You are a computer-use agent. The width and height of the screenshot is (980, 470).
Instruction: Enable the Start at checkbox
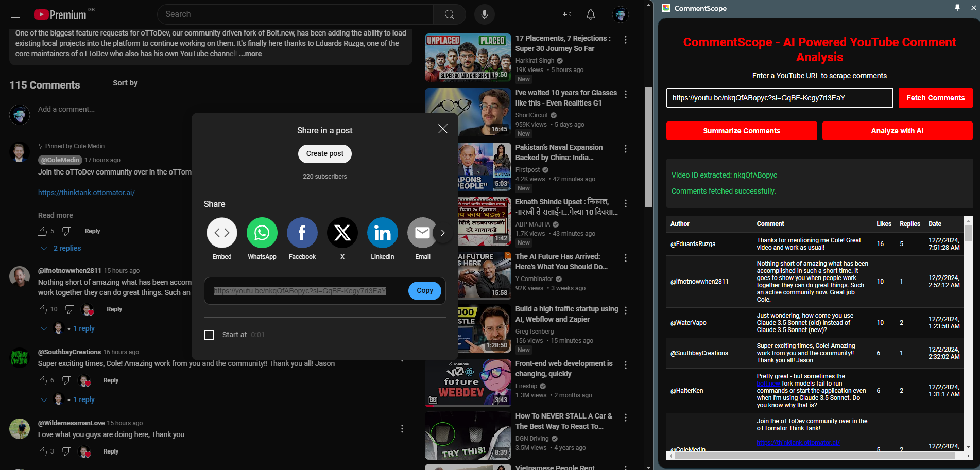click(x=209, y=335)
